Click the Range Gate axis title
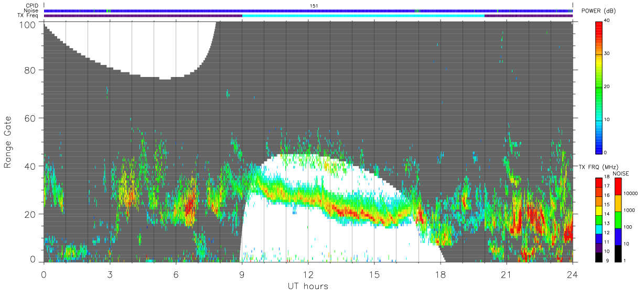Viewport: 644px width, 297px height. pos(8,141)
